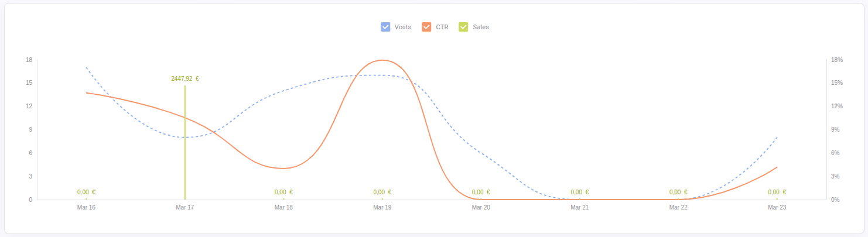The width and height of the screenshot is (868, 237).
Task: Select the Mar 23 date label
Action: 777,207
